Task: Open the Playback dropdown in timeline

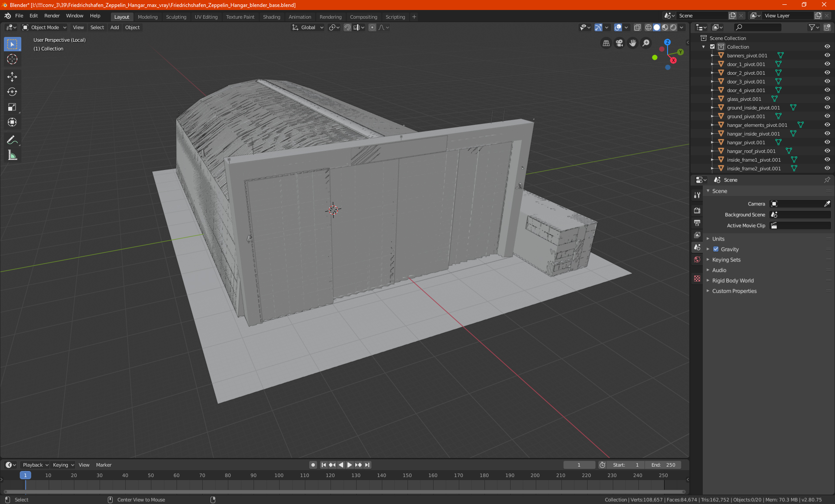Action: (35, 465)
